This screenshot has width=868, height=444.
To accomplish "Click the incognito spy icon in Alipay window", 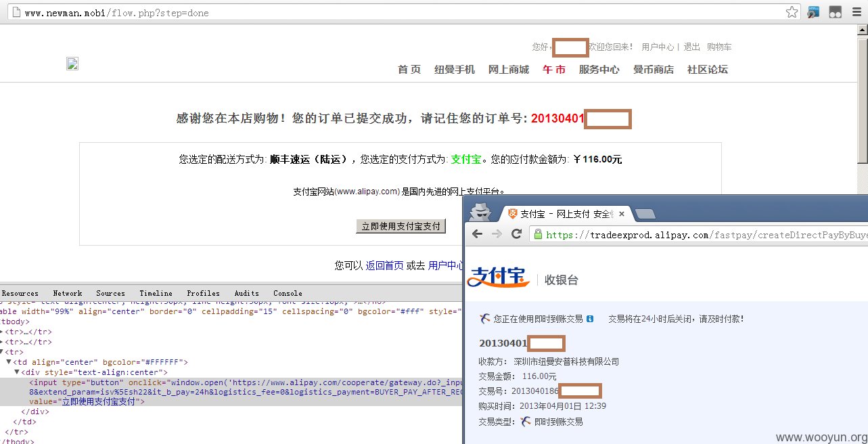I will tap(481, 211).
